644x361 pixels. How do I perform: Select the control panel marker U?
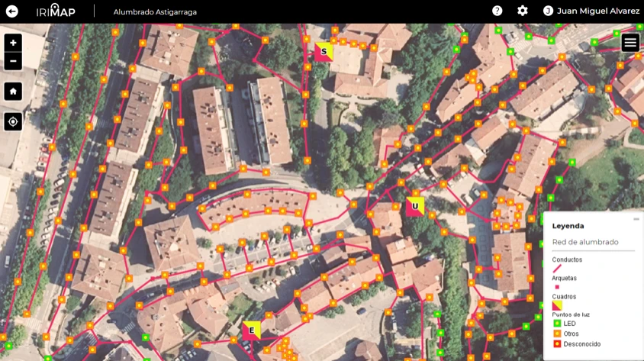point(415,207)
